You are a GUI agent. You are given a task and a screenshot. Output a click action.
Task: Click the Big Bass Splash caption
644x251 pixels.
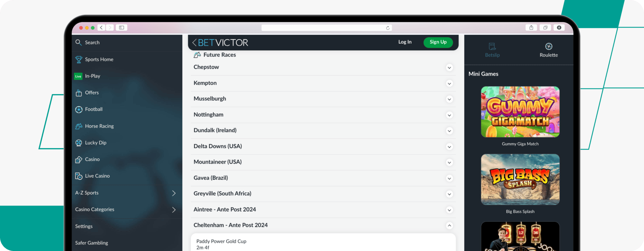coord(520,212)
